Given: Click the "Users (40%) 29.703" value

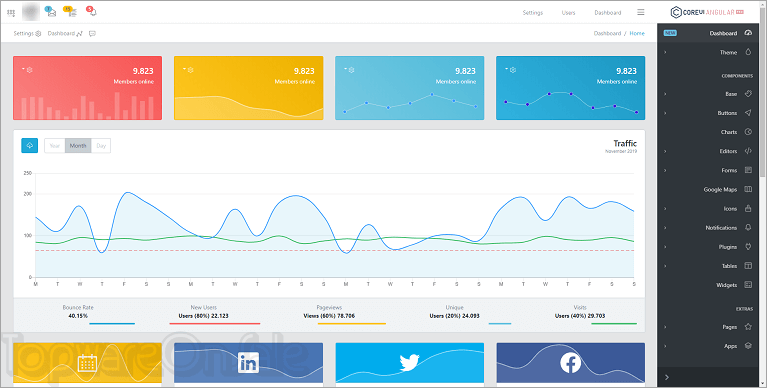Looking at the screenshot, I should tap(580, 316).
